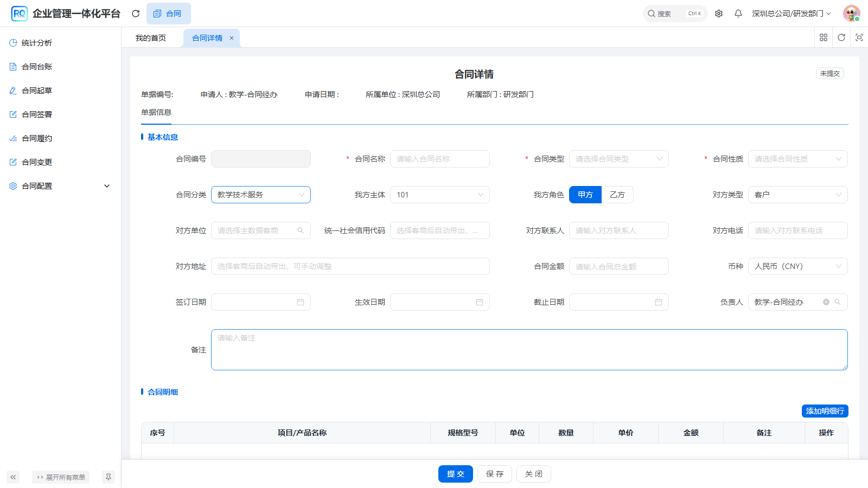
Task: Select 甲方 as 我方角色
Action: click(585, 195)
